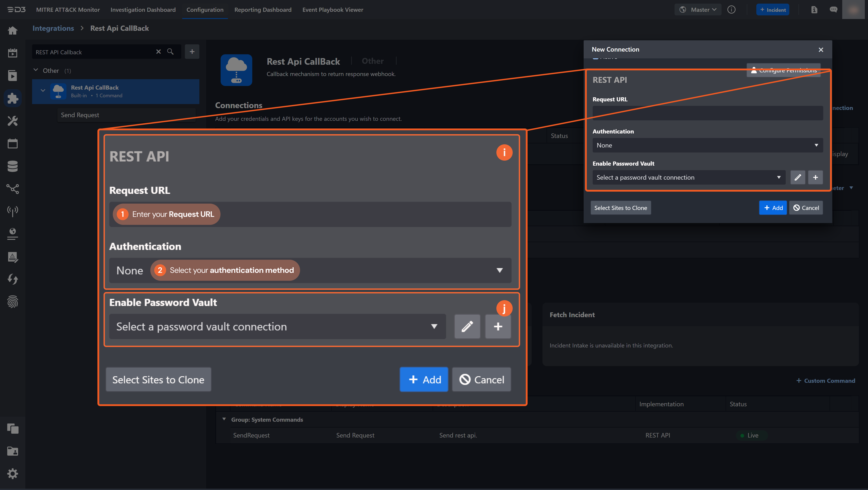Click the wrench and screwdriver tools icon
Image resolution: width=868 pixels, height=490 pixels.
point(12,121)
